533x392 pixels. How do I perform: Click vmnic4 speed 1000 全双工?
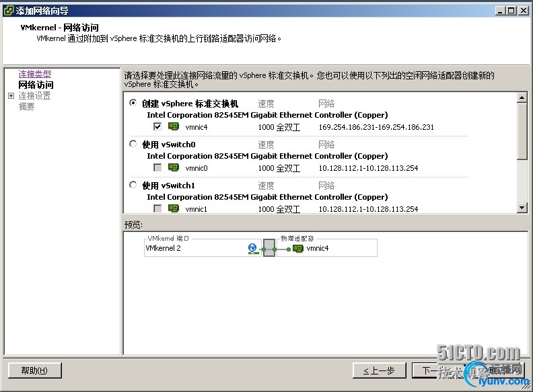[x=279, y=127]
